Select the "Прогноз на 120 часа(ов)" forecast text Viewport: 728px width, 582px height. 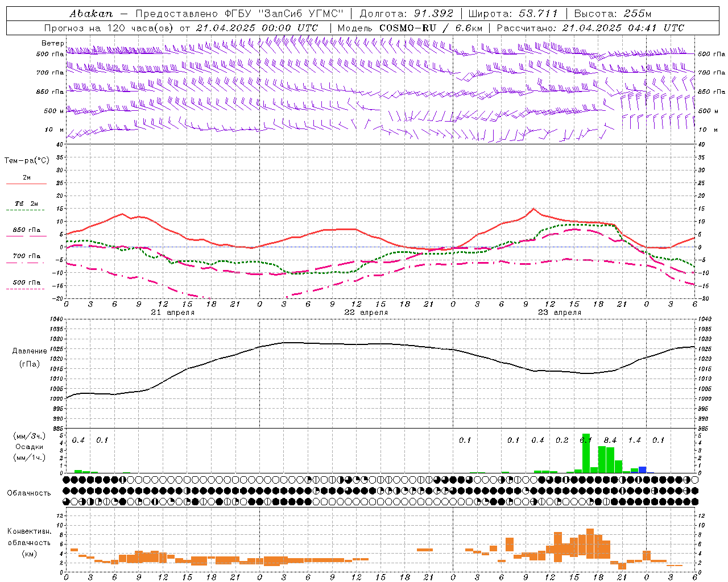[109, 28]
